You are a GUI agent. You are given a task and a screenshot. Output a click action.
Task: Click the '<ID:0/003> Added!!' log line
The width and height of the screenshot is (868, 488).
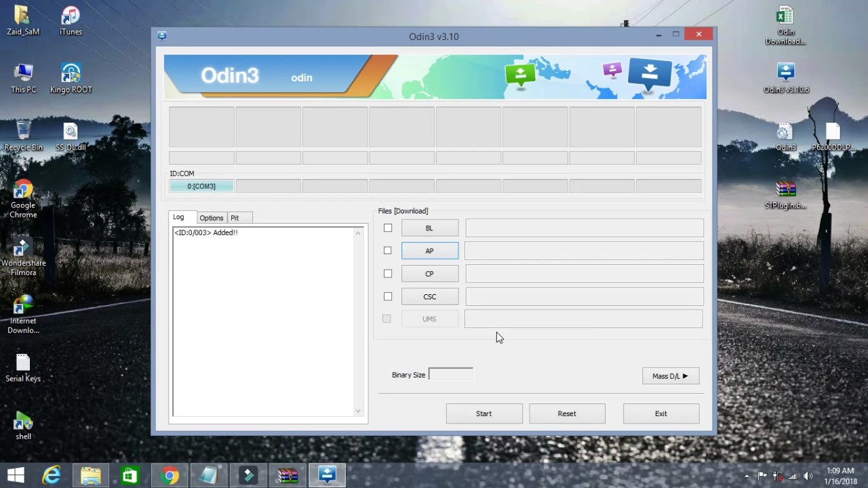(206, 232)
